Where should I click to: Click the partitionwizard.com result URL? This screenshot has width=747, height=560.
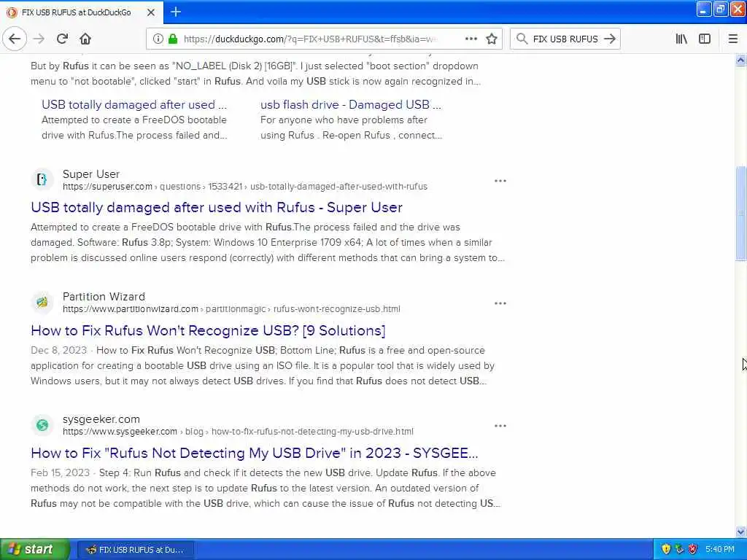click(231, 309)
